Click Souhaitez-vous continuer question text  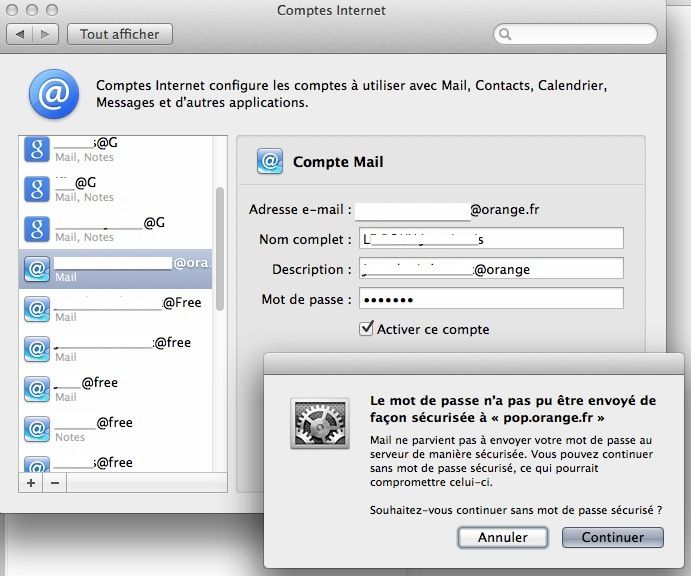pos(516,510)
